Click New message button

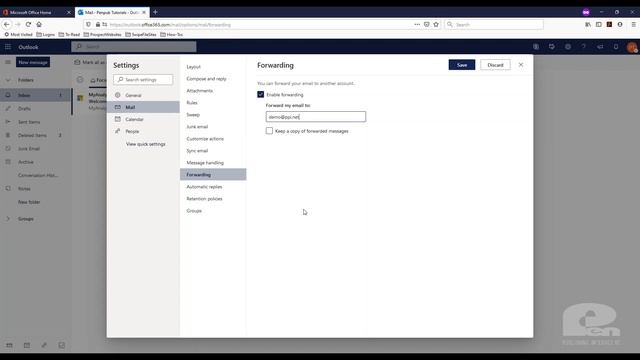pyautogui.click(x=33, y=62)
